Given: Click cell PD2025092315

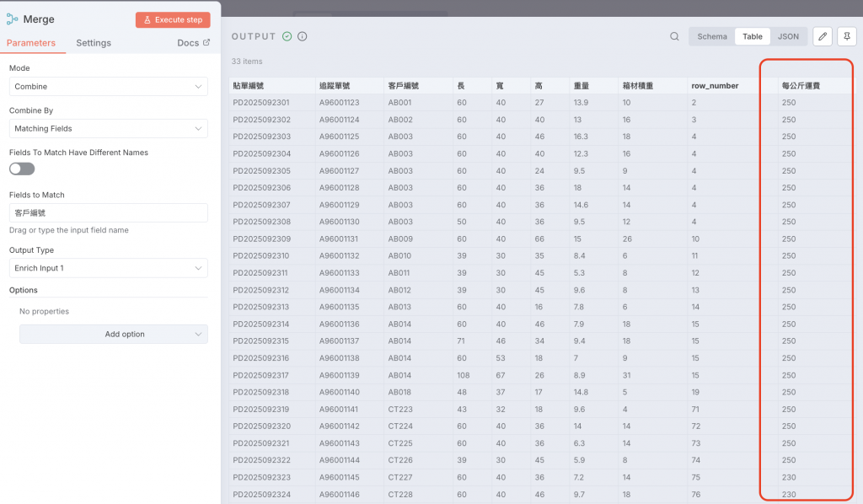Looking at the screenshot, I should pyautogui.click(x=261, y=341).
